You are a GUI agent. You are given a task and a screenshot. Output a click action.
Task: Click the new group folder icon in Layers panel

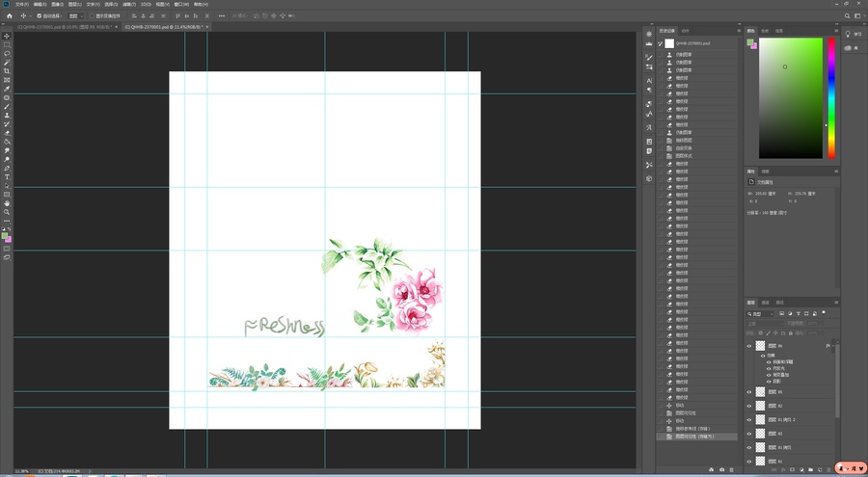tap(811, 470)
